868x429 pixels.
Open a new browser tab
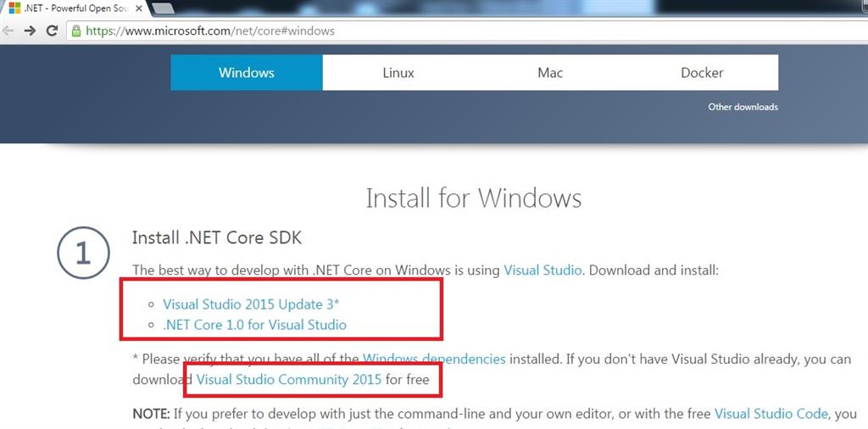tap(163, 8)
